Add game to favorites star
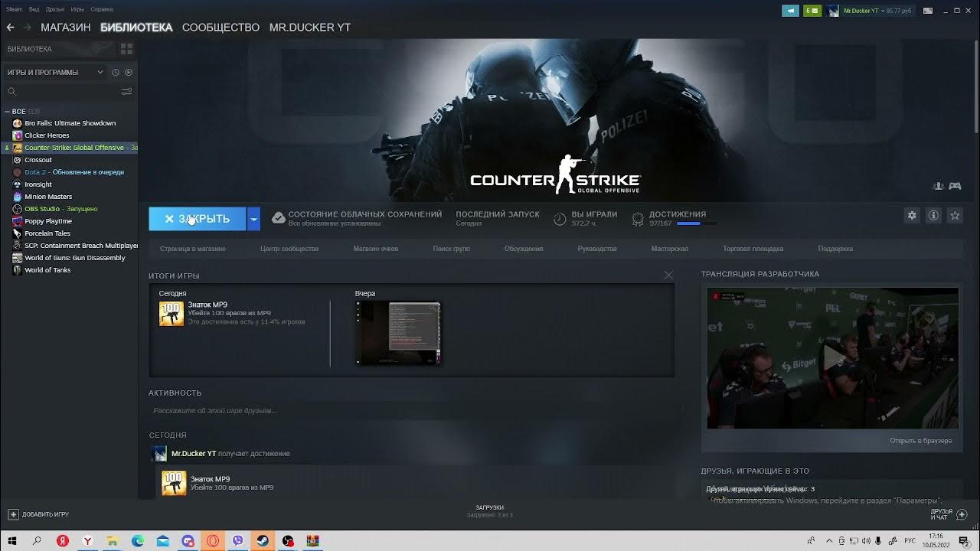 coord(955,216)
